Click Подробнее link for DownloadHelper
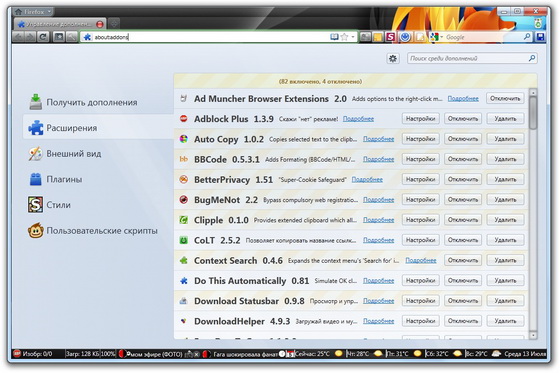The width and height of the screenshot is (560, 373). point(379,322)
